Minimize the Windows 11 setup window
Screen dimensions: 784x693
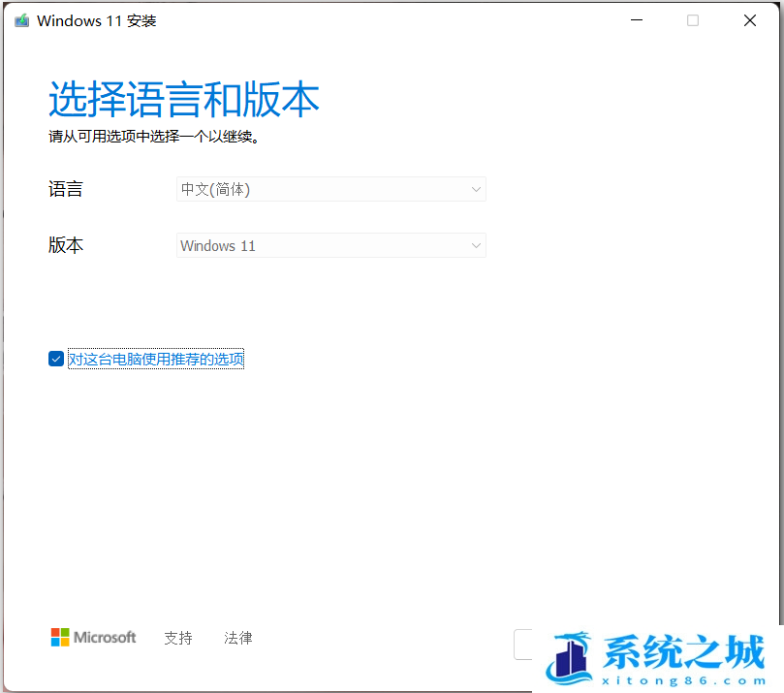(637, 20)
